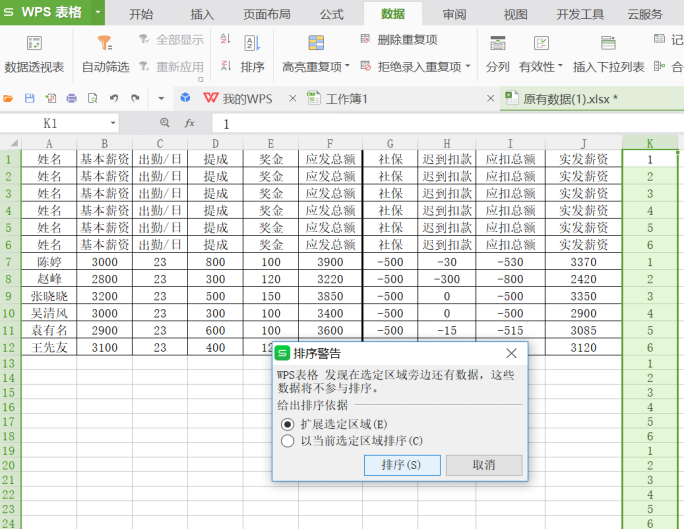Click the 排序 (Sort) icon in ribbon
Viewport: 684px width, 530px height.
click(252, 44)
